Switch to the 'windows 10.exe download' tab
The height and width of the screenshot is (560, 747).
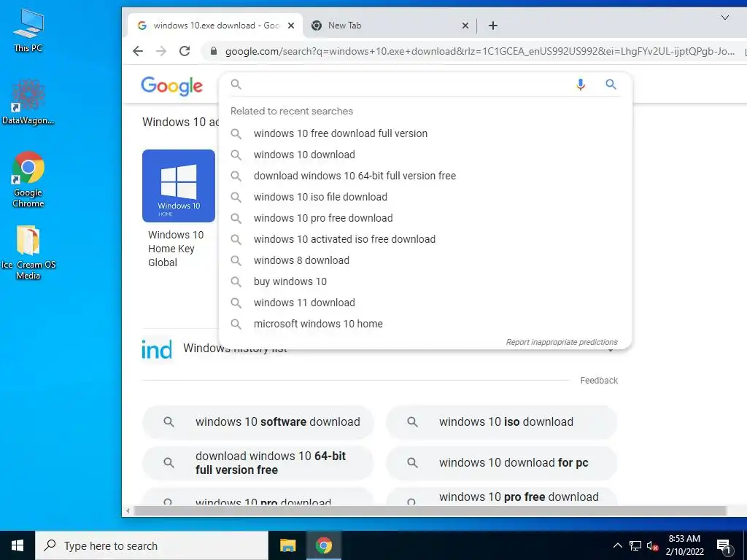tap(214, 26)
